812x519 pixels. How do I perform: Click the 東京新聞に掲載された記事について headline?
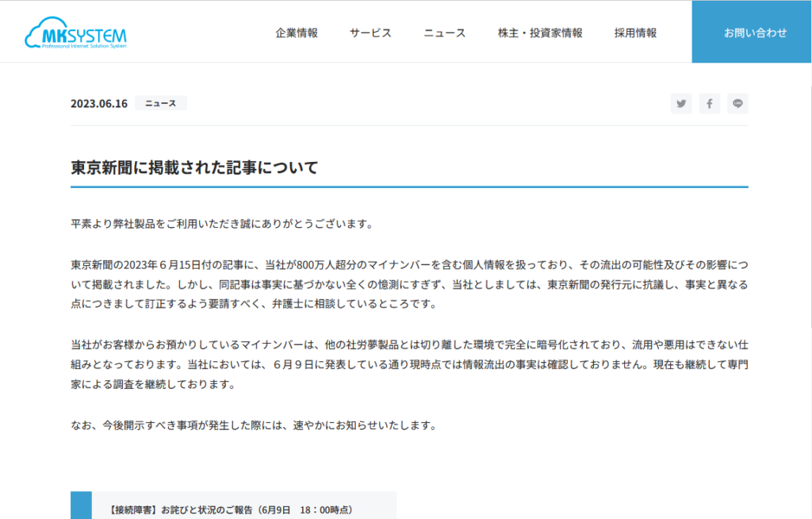194,167
